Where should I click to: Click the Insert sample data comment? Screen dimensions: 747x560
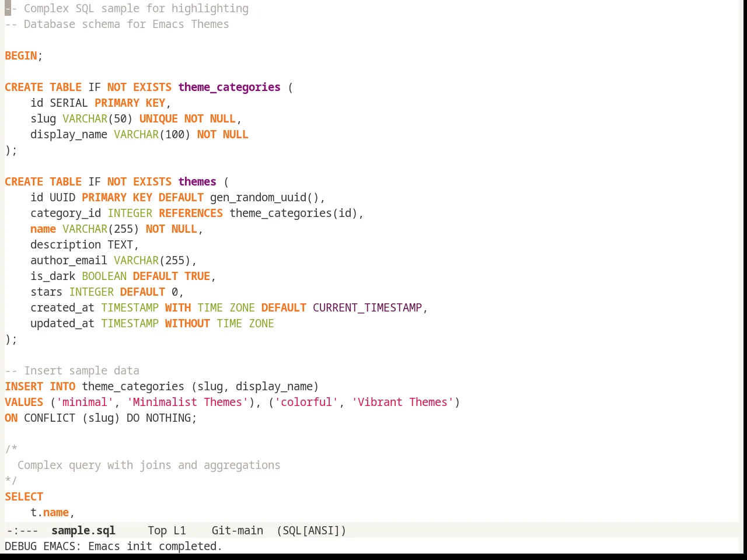72,371
